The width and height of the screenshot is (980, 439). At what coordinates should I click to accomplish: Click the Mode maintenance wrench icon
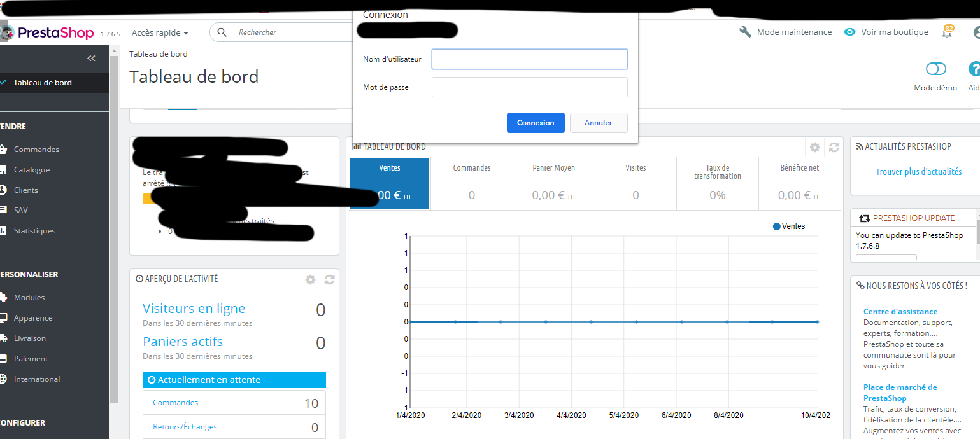coord(745,32)
